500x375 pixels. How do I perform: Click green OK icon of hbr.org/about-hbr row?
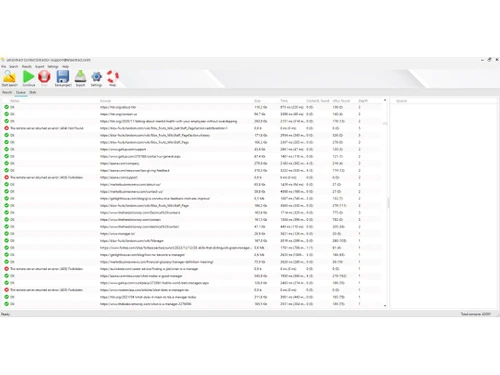(x=6, y=107)
